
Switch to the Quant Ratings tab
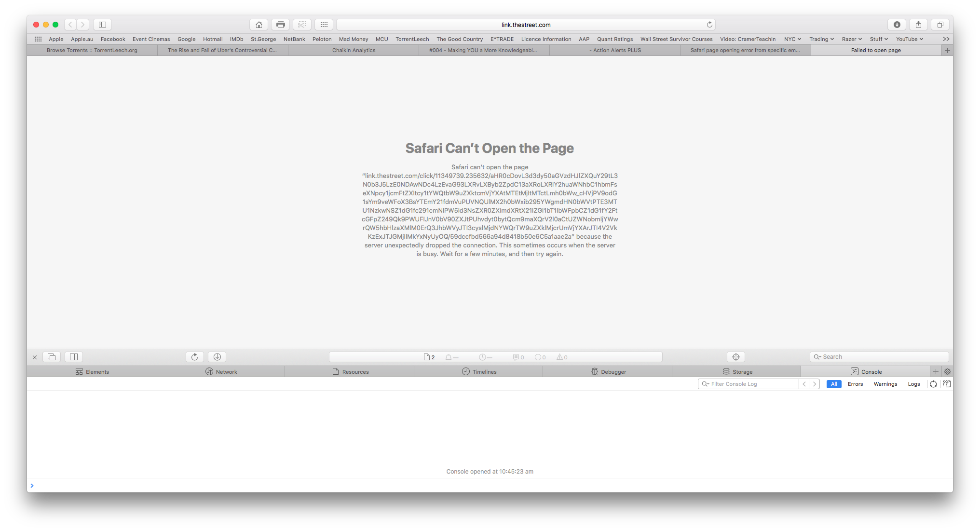(614, 39)
